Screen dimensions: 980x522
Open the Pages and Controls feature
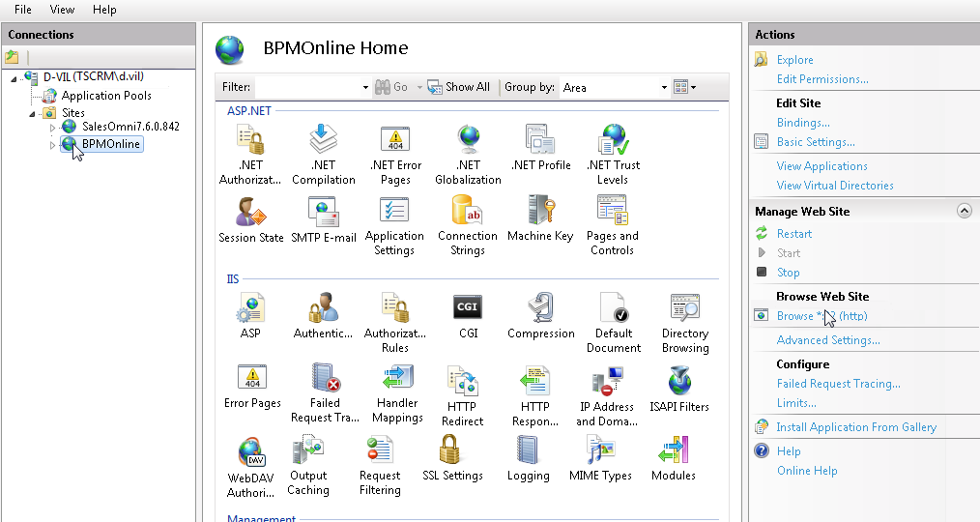[x=613, y=225]
